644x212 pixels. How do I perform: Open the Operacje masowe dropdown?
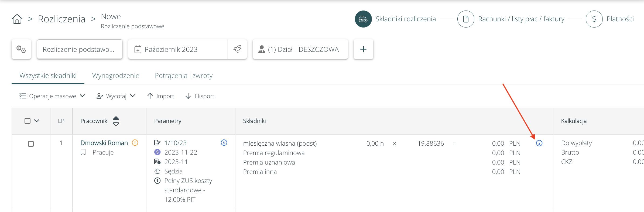52,96
